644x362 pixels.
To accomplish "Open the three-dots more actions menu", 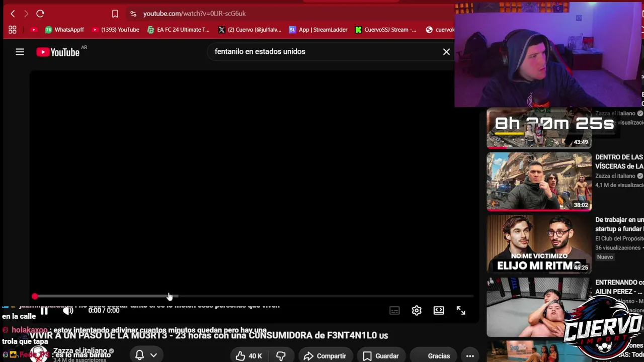I will pyautogui.click(x=470, y=356).
